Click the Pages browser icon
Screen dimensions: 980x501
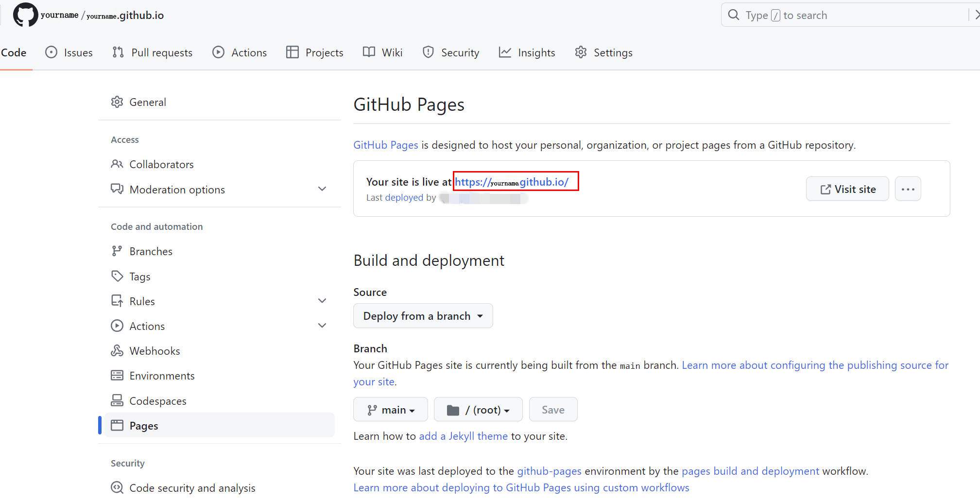[117, 426]
